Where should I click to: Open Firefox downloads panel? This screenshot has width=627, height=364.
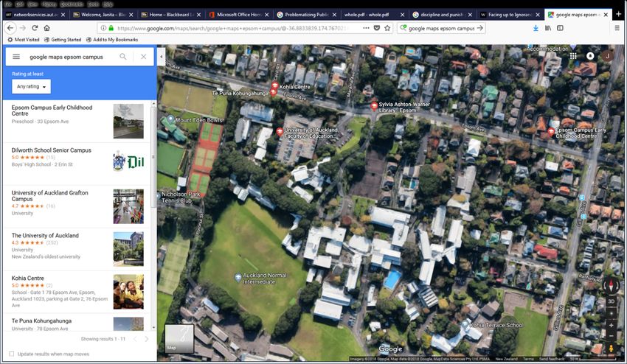pyautogui.click(x=536, y=28)
